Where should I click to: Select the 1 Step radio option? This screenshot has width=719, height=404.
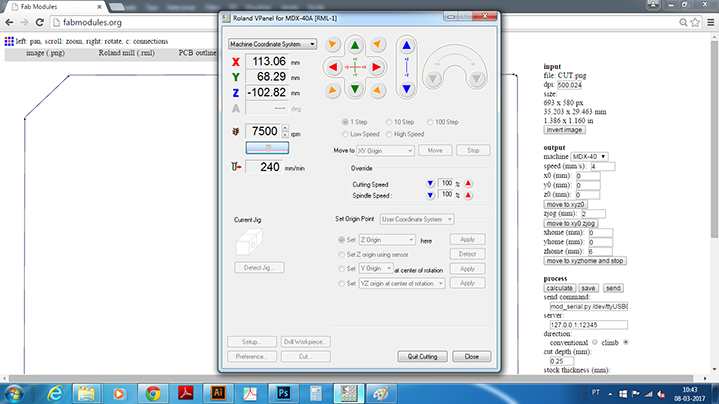[x=345, y=122]
